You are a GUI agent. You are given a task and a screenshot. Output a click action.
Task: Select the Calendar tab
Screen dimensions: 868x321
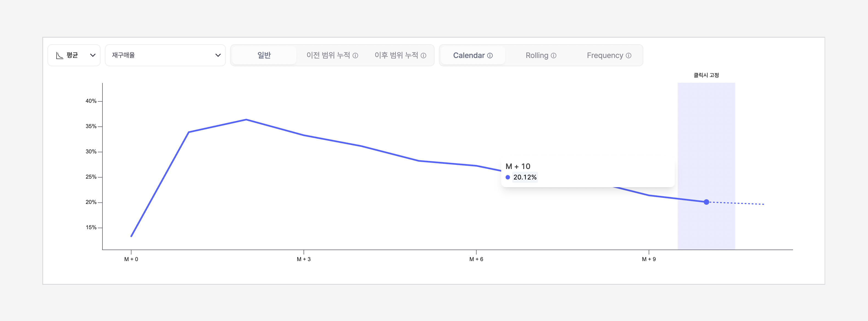pos(469,55)
